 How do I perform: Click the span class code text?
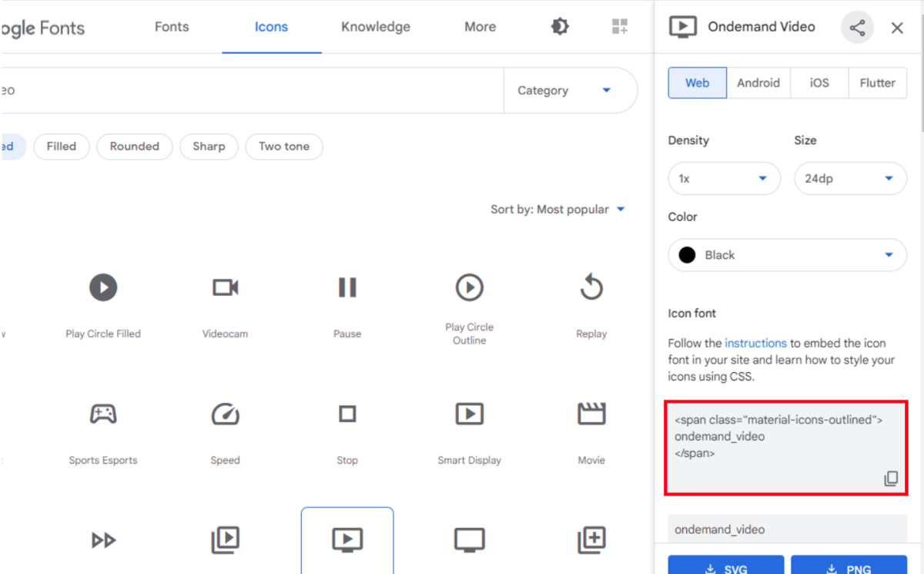point(778,437)
